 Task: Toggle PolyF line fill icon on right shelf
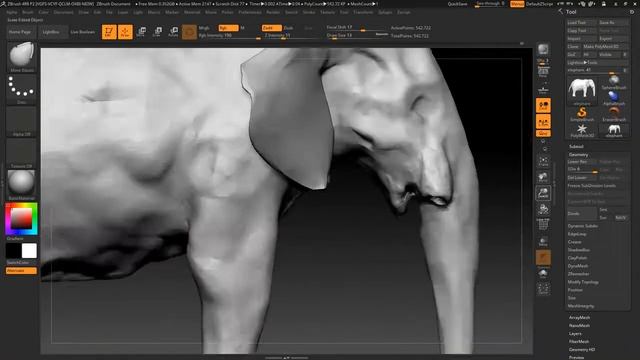(x=543, y=225)
